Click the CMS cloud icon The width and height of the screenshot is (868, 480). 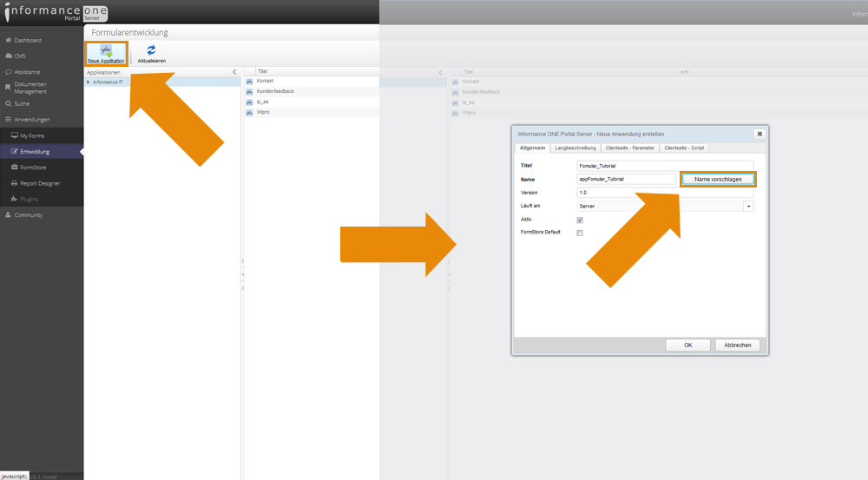coord(9,56)
